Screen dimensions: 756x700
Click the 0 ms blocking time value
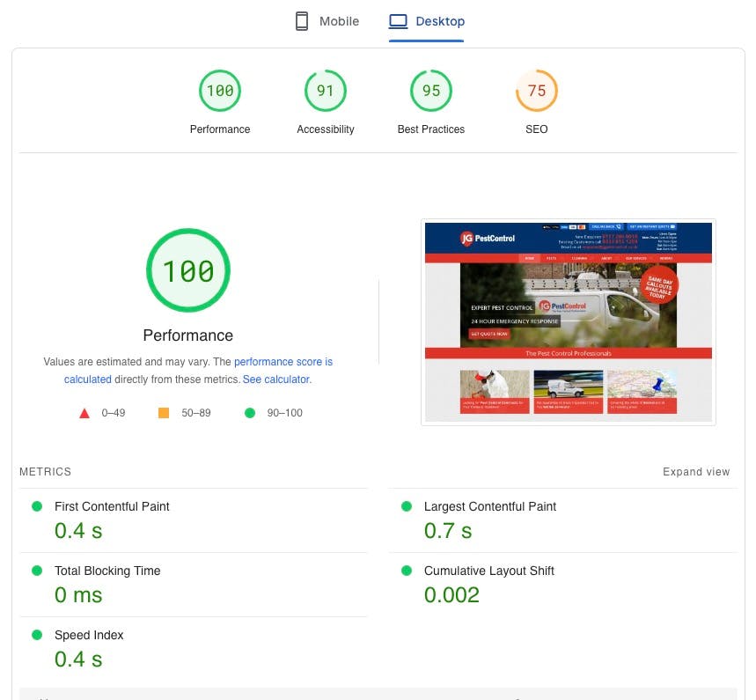(x=78, y=595)
